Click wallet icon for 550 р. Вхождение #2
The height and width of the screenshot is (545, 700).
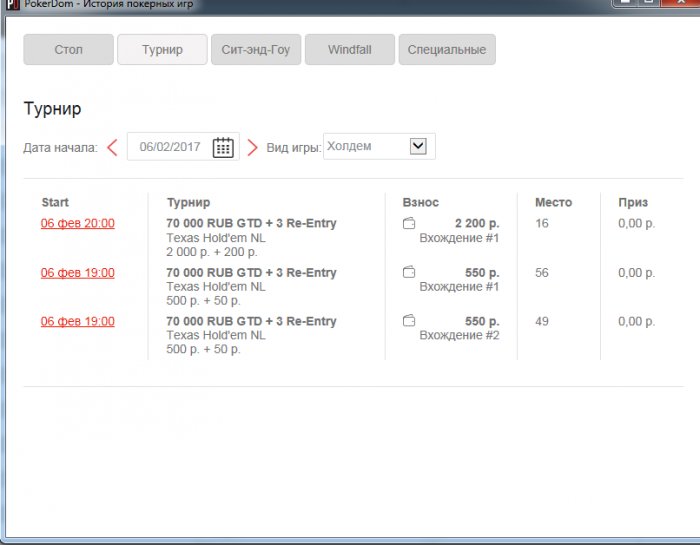coord(409,321)
